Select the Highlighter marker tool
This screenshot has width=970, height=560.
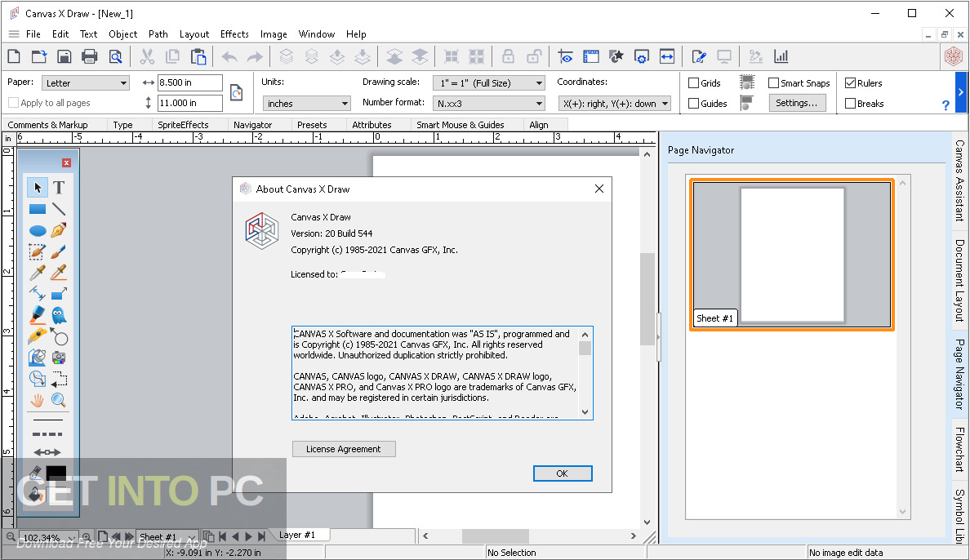(38, 315)
